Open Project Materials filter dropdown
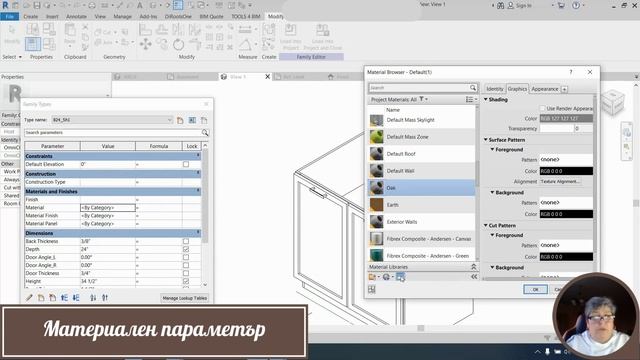Screen dimensions: 640x360 [424, 99]
